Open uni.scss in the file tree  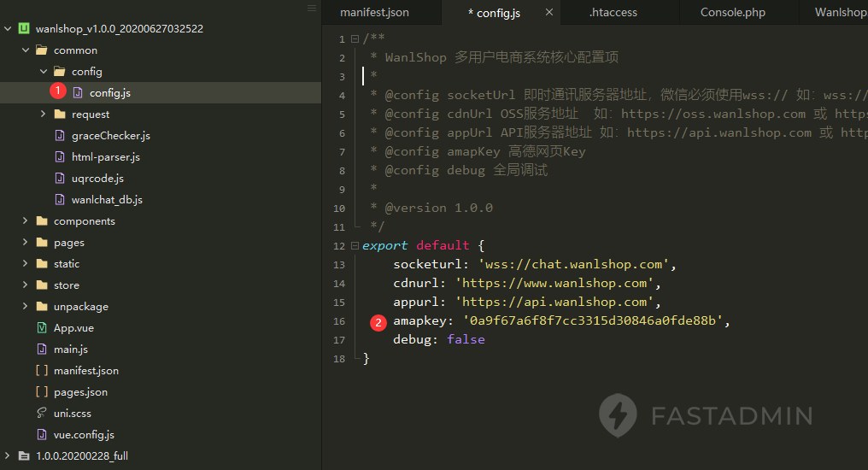point(73,413)
